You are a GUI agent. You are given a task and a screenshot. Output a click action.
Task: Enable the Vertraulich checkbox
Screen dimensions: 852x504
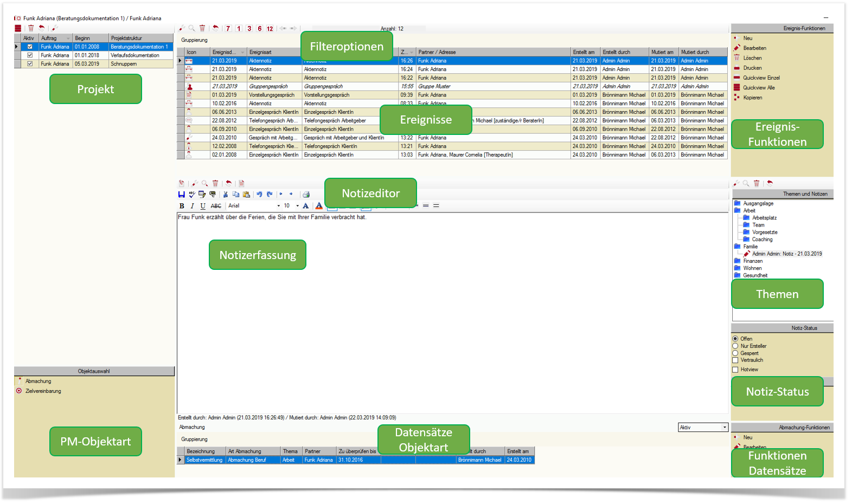(x=735, y=360)
